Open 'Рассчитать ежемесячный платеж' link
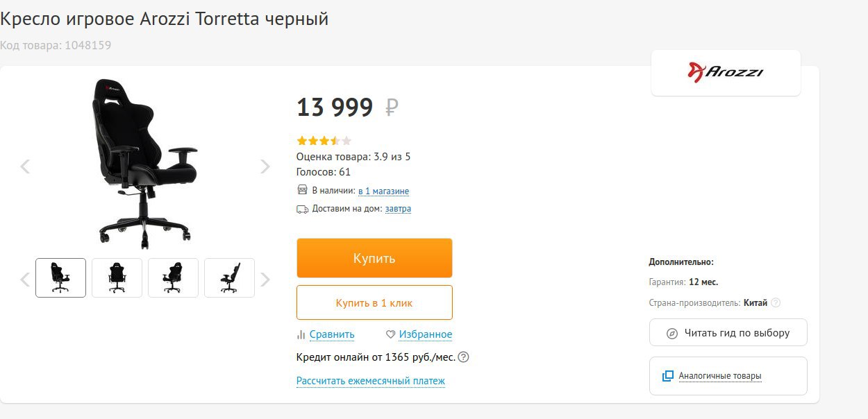The image size is (868, 419). point(370,381)
